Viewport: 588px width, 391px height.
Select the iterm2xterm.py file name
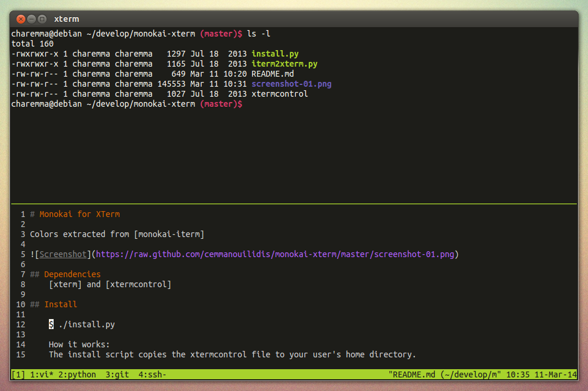click(284, 64)
